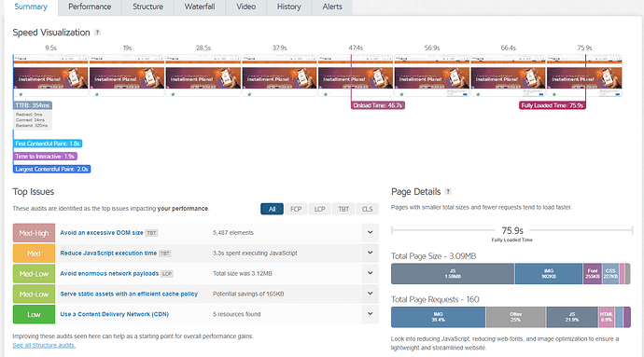Click the '5,487 elements' value
Screen dimensions: 644x357
[233, 233]
